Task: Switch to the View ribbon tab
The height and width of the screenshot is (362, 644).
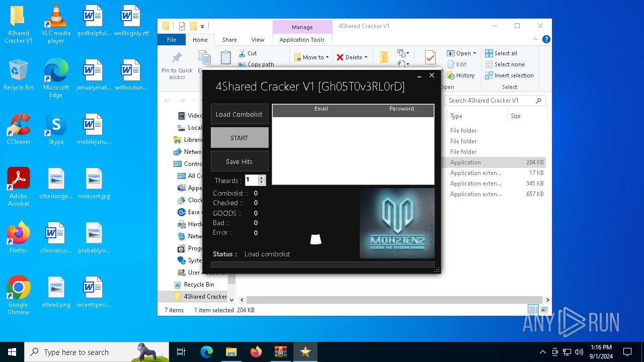Action: pos(258,40)
